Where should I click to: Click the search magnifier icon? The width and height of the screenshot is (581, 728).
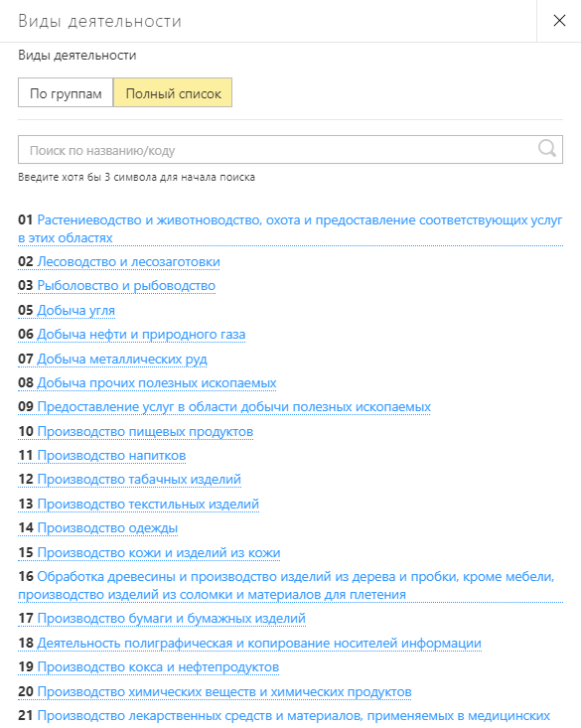tap(546, 149)
